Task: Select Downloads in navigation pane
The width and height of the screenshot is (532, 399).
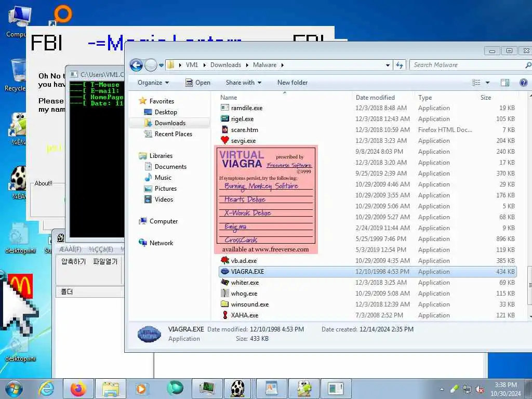Action: (170, 123)
